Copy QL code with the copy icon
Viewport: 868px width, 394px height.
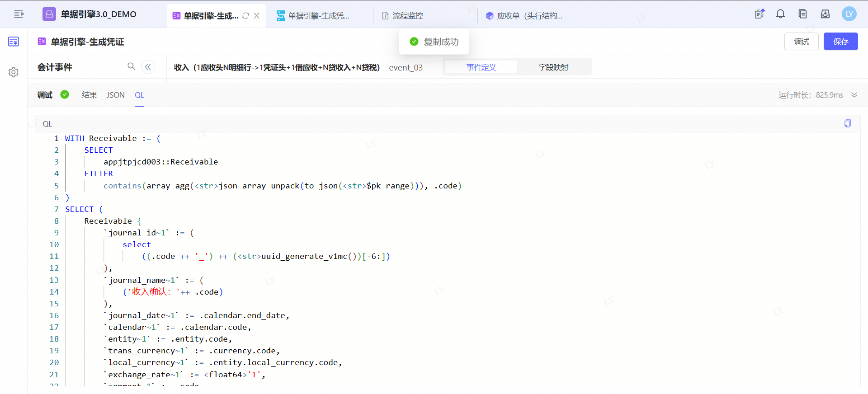tap(847, 123)
